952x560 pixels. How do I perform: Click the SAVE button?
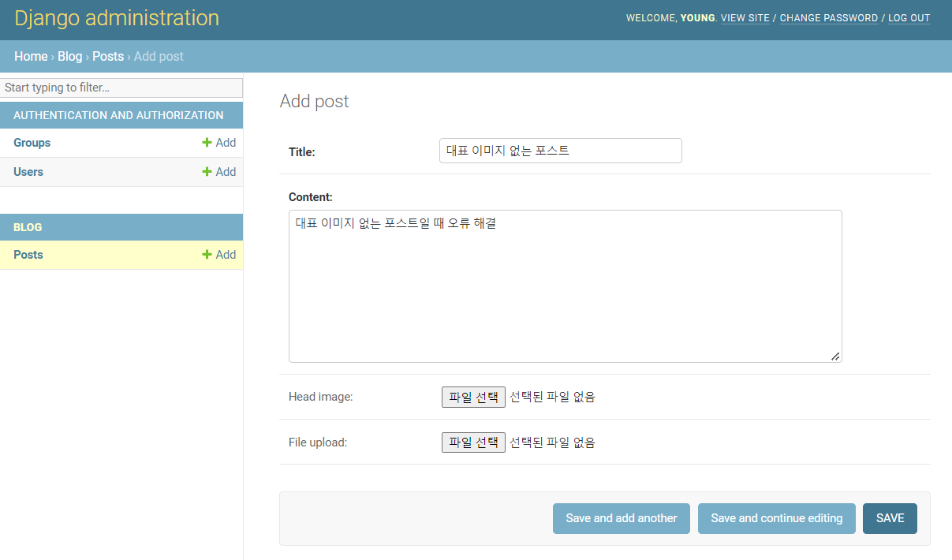890,518
